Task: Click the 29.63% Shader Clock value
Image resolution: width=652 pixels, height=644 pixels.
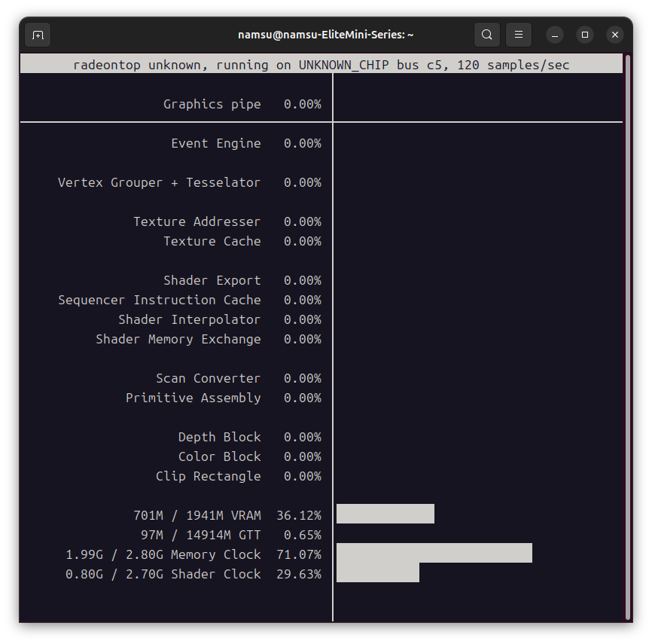Action: 299,574
